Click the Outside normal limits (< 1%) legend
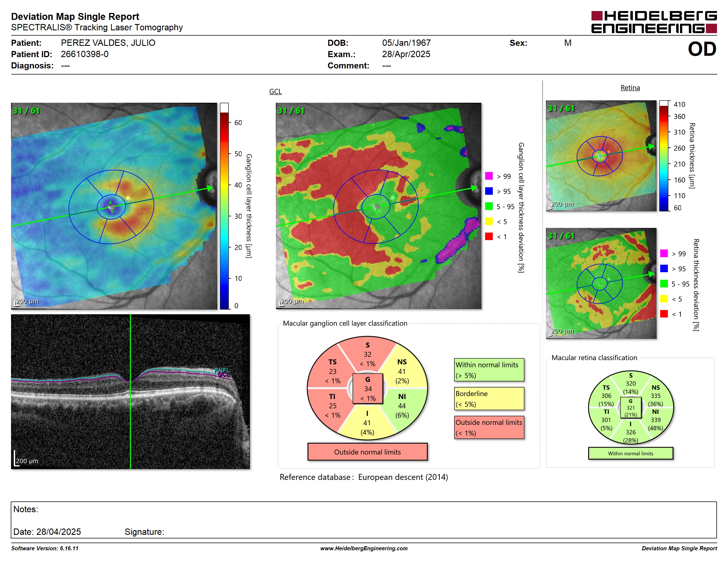 489,427
